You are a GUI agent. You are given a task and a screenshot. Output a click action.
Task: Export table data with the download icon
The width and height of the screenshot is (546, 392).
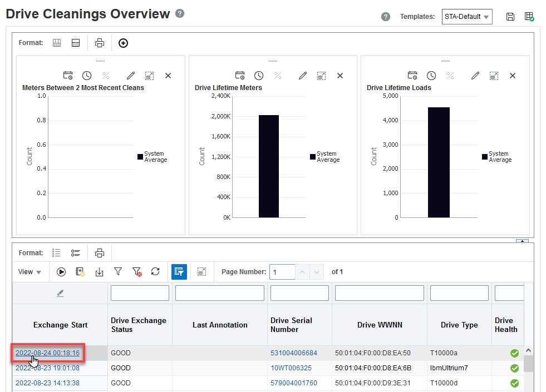point(99,272)
